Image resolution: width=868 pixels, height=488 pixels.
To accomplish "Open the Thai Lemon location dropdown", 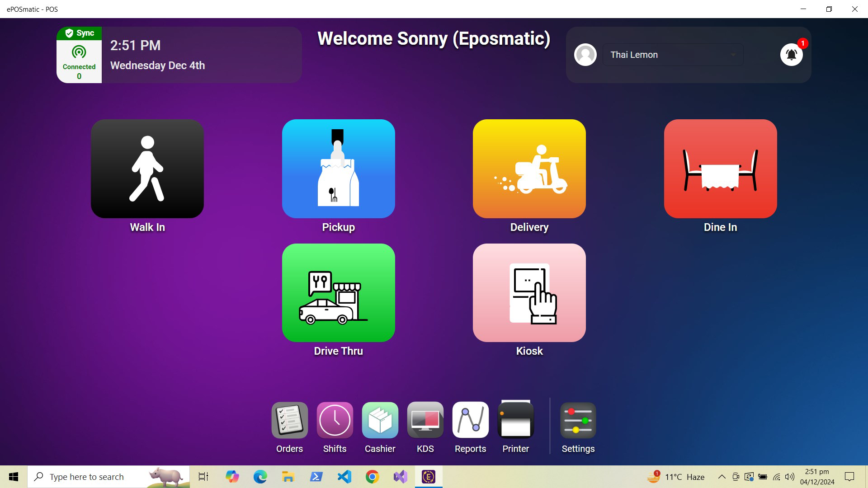I will tap(672, 54).
